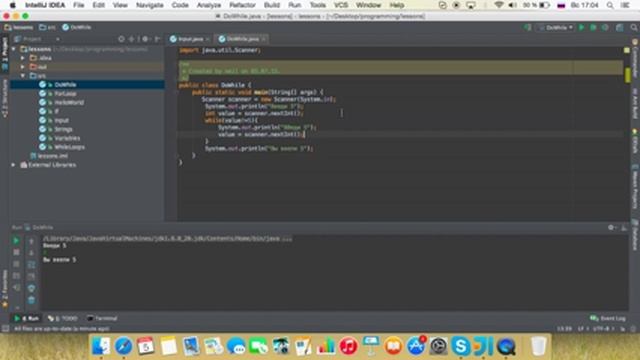Image resolution: width=640 pixels, height=360 pixels.
Task: Click scroll from source icon in Project panel
Action: pos(121,39)
